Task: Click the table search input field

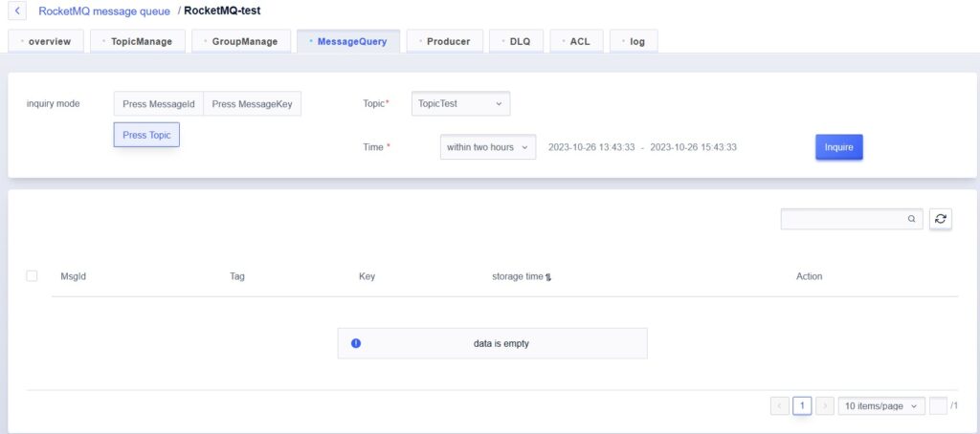Action: click(x=842, y=219)
